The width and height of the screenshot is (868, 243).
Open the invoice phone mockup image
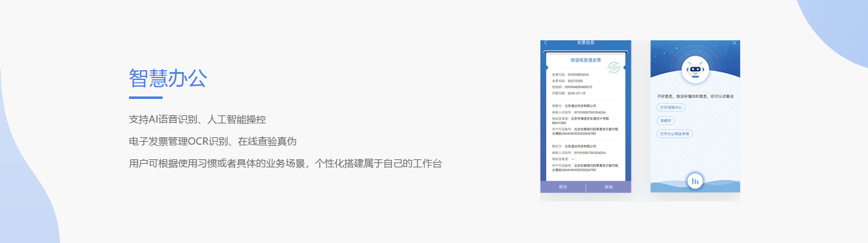click(x=586, y=120)
